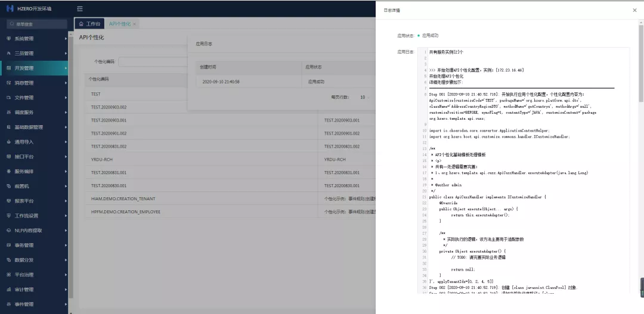This screenshot has height=314, width=644.
Task: Expand the 接口平台 submenu arrow
Action: coord(66,157)
